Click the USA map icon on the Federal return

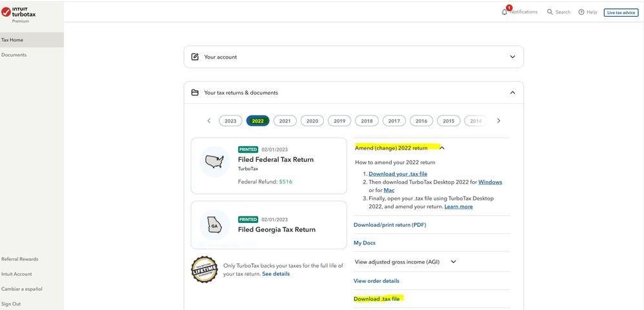pyautogui.click(x=214, y=162)
